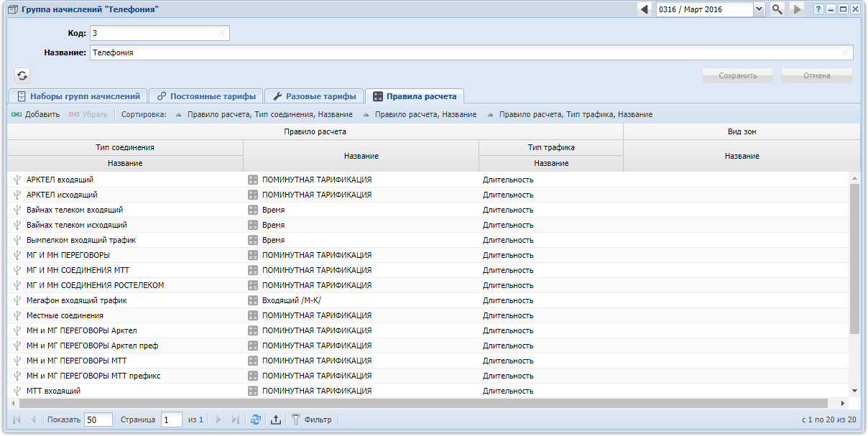Click the disabled Убрать toolbar button
The width and height of the screenshot is (868, 436).
[88, 114]
